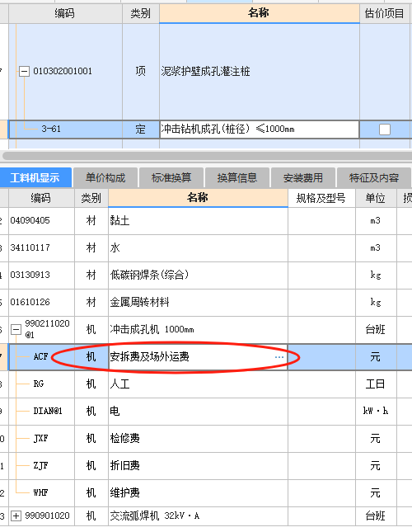Click the 定 category cell of row 3-61

[141, 129]
